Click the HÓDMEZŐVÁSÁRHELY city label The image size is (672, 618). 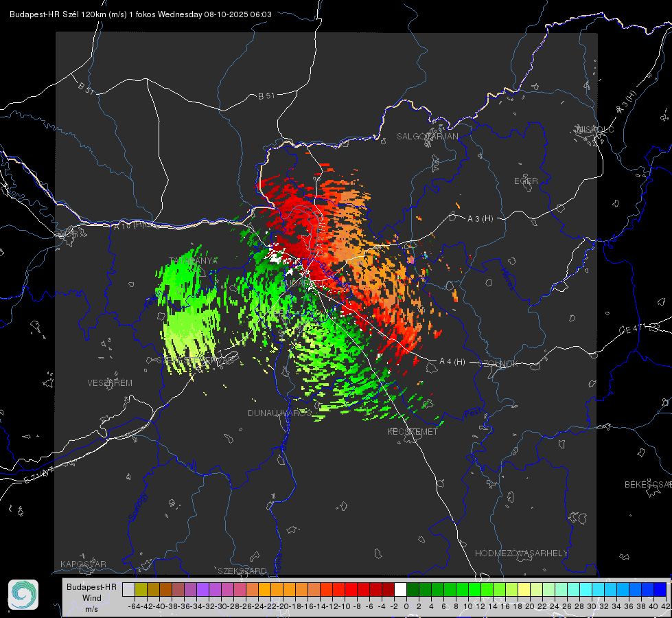pyautogui.click(x=521, y=553)
